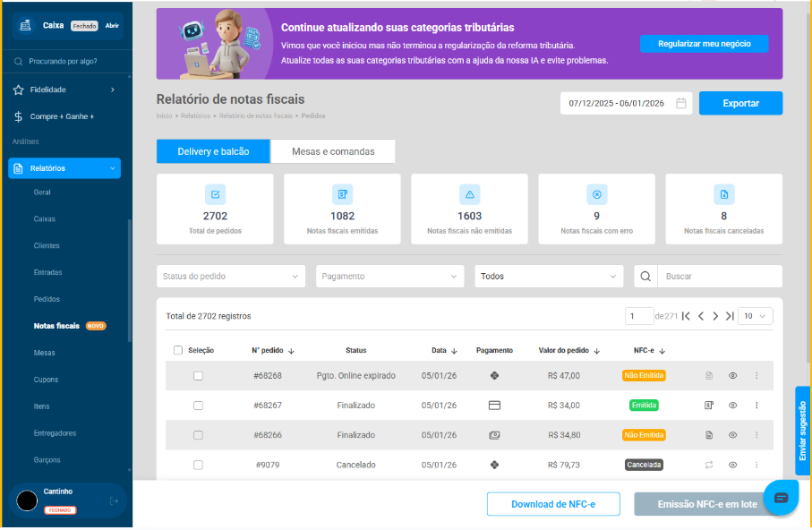The image size is (812, 530).
Task: Go to the last page of results
Action: (730, 316)
